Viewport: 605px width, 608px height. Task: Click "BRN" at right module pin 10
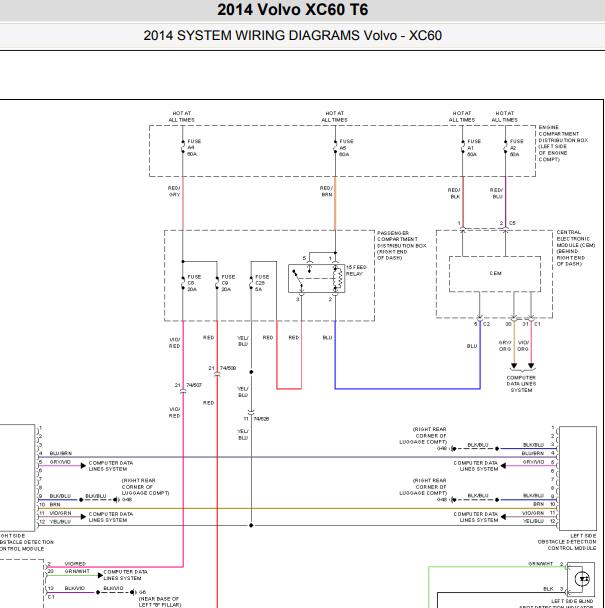538,504
